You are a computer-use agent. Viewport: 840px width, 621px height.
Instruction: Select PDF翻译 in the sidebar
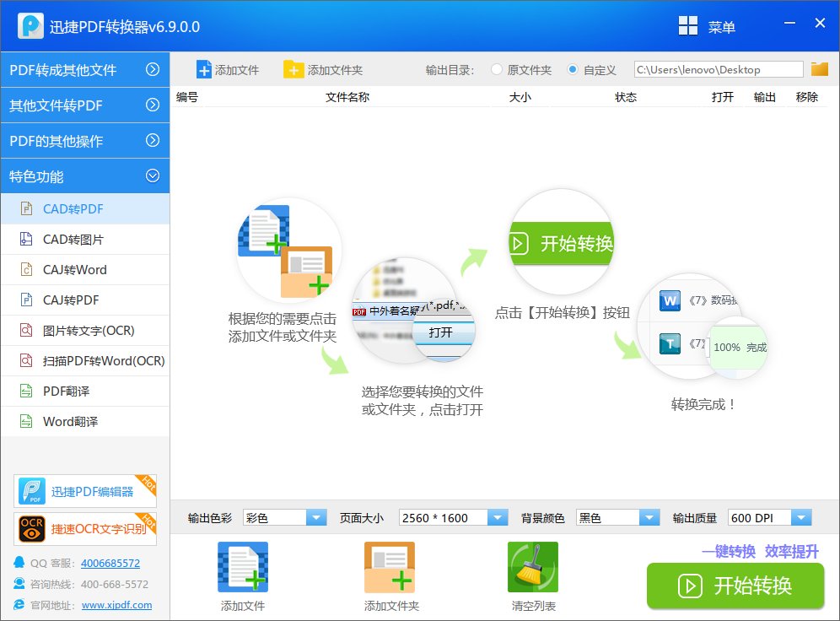(x=85, y=391)
